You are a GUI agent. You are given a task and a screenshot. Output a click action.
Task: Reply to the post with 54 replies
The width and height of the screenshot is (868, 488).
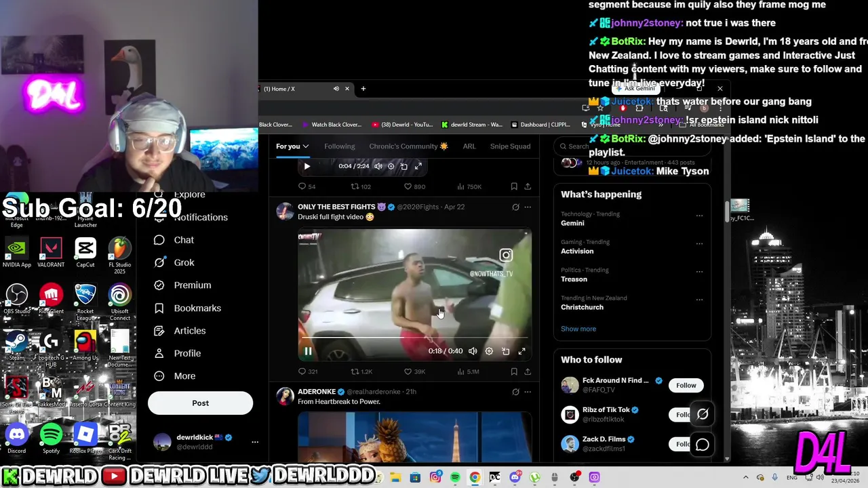(x=307, y=186)
